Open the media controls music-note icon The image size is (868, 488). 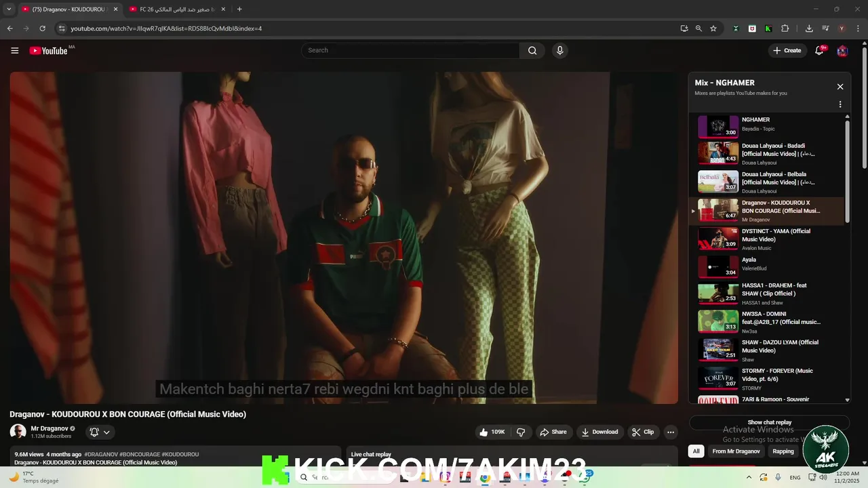(x=825, y=28)
